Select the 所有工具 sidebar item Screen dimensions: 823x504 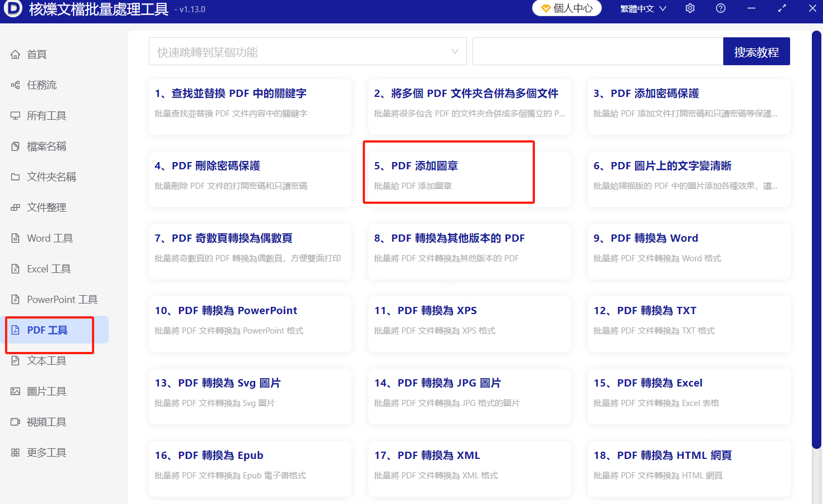pyautogui.click(x=47, y=115)
